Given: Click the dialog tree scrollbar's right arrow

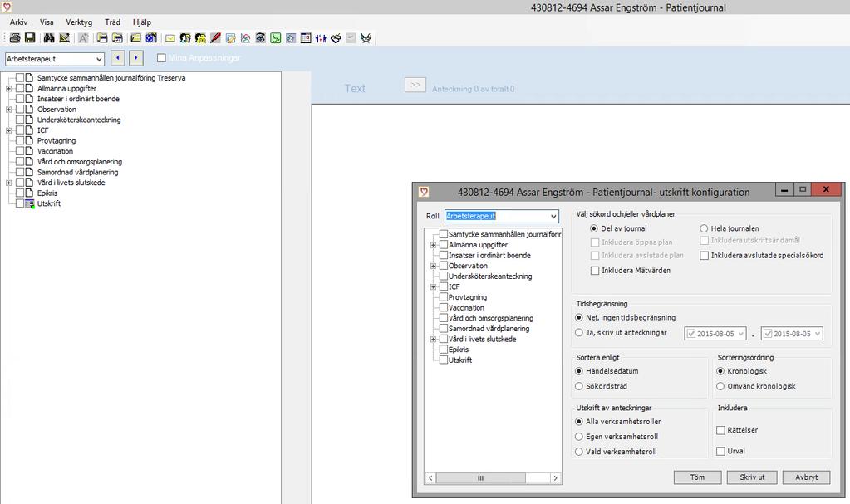Looking at the screenshot, I should 555,478.
